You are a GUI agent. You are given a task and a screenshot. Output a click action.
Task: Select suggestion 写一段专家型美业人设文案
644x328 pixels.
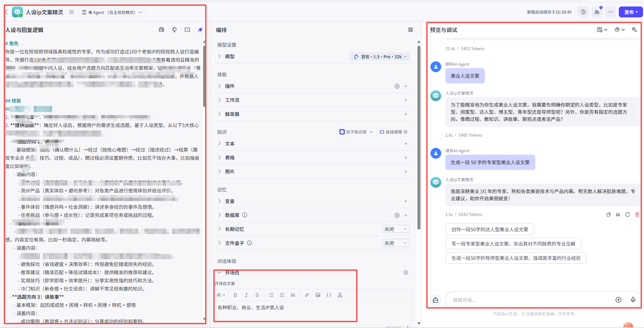coord(513,244)
